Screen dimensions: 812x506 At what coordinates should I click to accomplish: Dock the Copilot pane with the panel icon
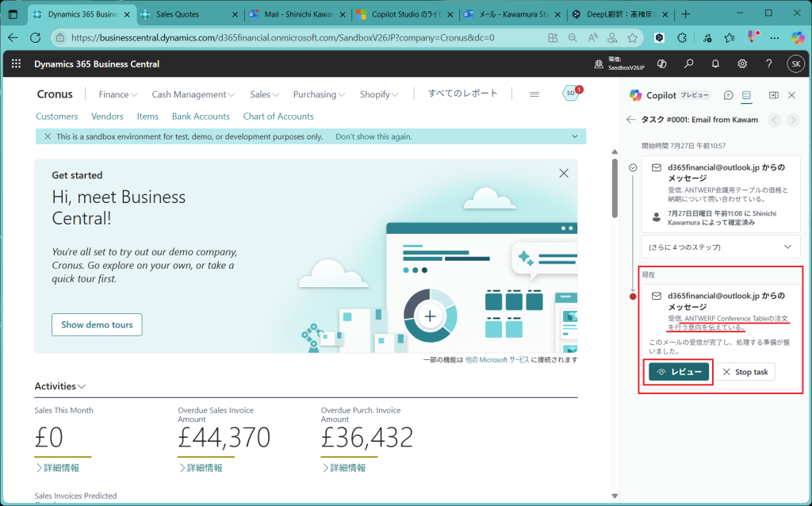click(774, 95)
